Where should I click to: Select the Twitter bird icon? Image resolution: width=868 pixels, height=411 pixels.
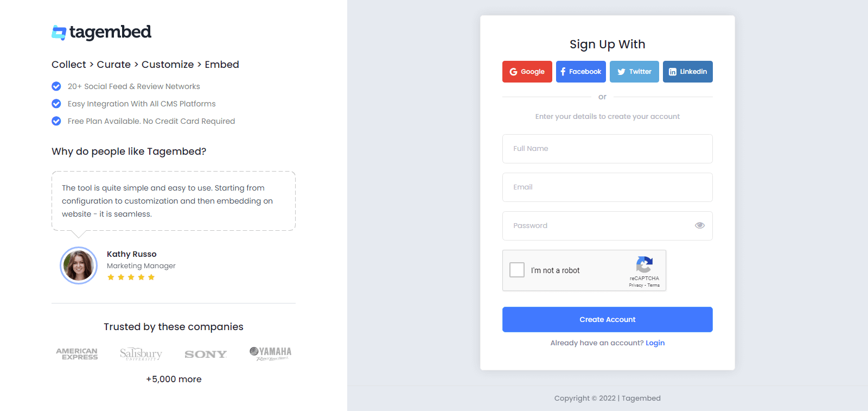coord(621,71)
